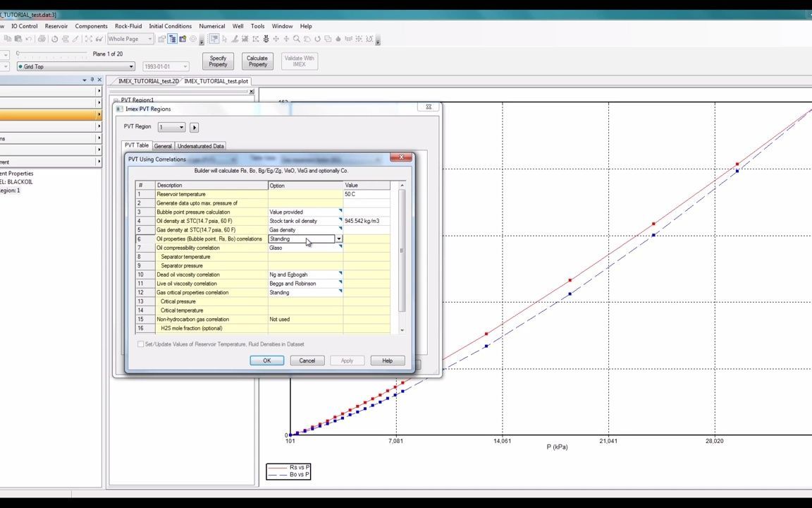This screenshot has height=508, width=812.
Task: Click the scroll down arrow in correlations table
Action: pyautogui.click(x=402, y=330)
